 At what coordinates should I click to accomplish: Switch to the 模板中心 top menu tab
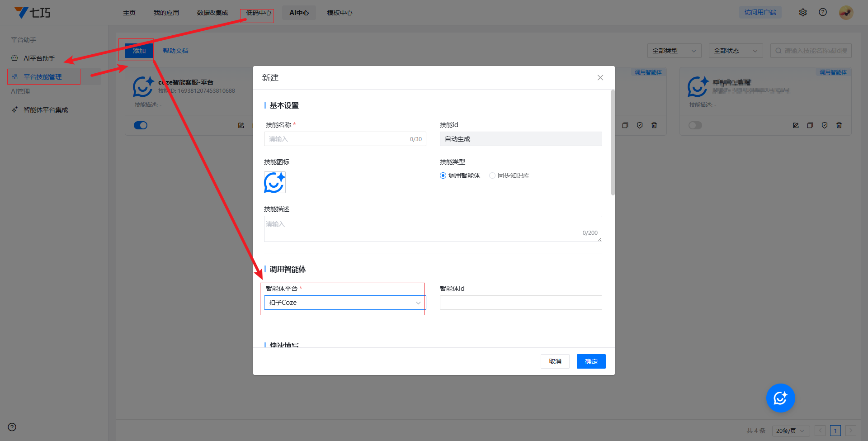[340, 13]
